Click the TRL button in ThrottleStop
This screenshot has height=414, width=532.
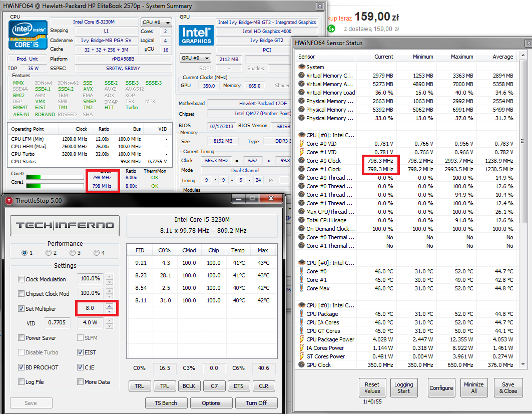(139, 386)
